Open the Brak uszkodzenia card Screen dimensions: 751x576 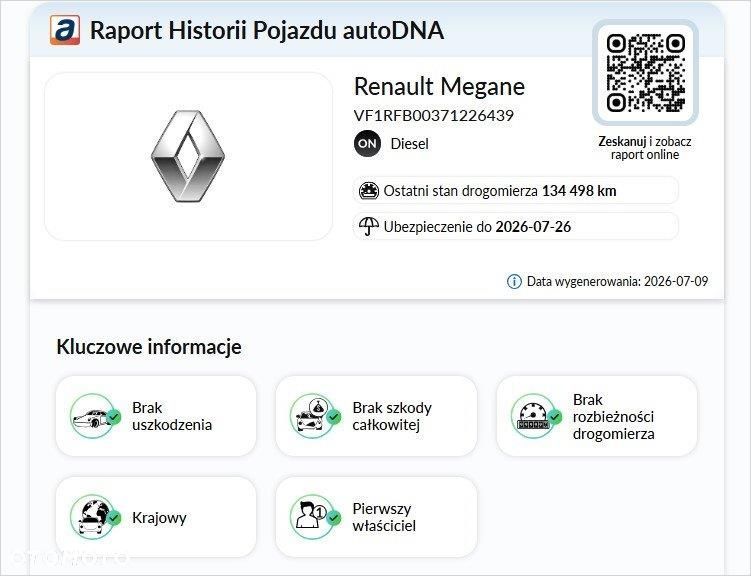[156, 416]
